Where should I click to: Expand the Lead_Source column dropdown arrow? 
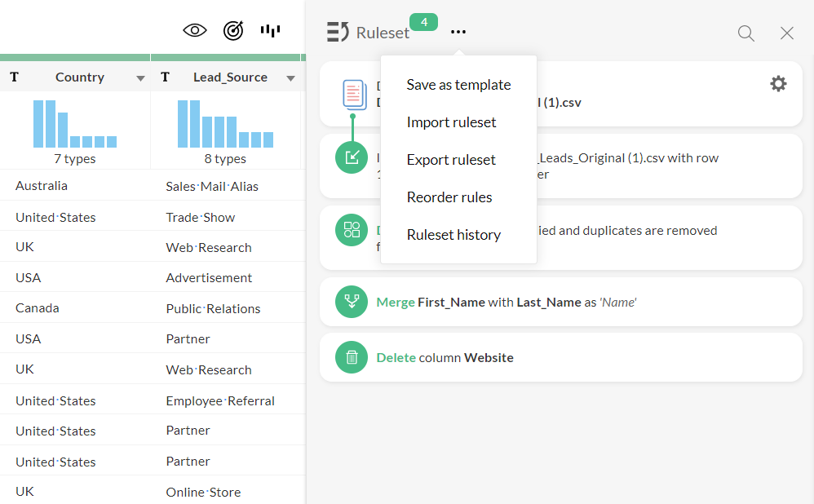pyautogui.click(x=290, y=78)
